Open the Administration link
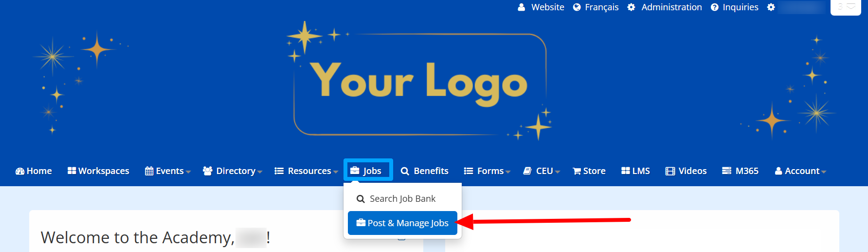This screenshot has width=868, height=252. pyautogui.click(x=665, y=7)
